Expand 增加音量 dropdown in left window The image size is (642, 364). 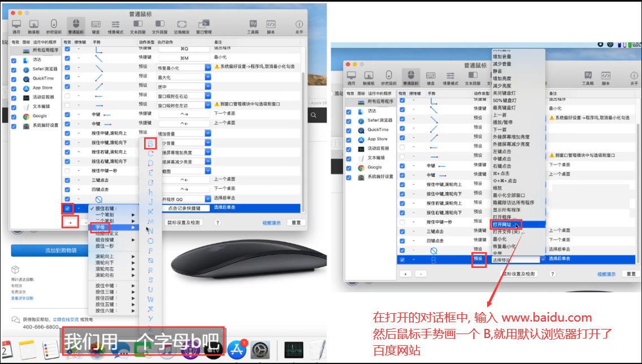tap(208, 133)
